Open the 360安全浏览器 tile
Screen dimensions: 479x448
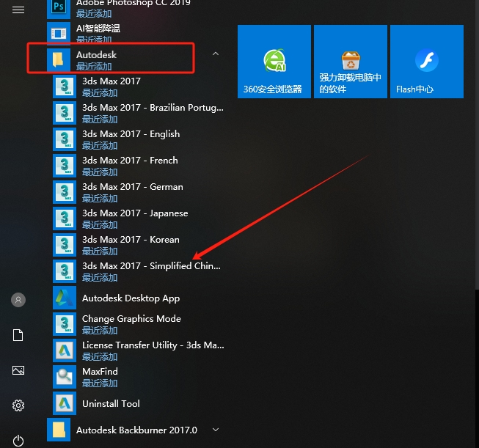(x=274, y=62)
